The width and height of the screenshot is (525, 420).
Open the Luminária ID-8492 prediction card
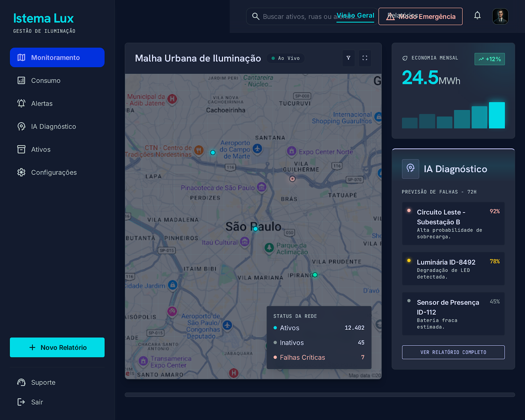point(453,269)
